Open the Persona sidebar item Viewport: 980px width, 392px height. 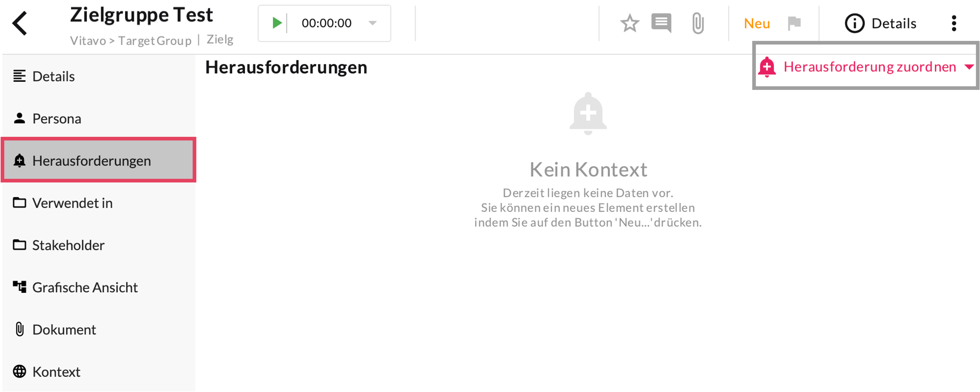tap(57, 119)
